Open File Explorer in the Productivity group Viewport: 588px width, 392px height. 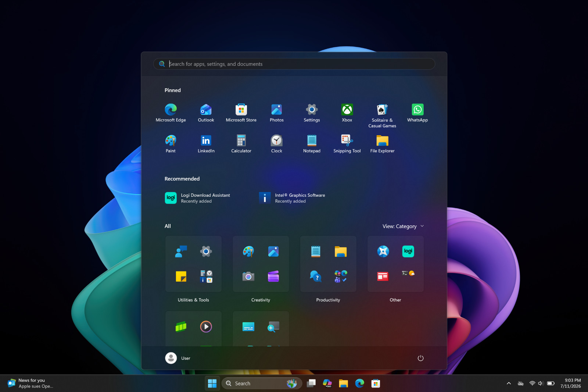pos(341,252)
